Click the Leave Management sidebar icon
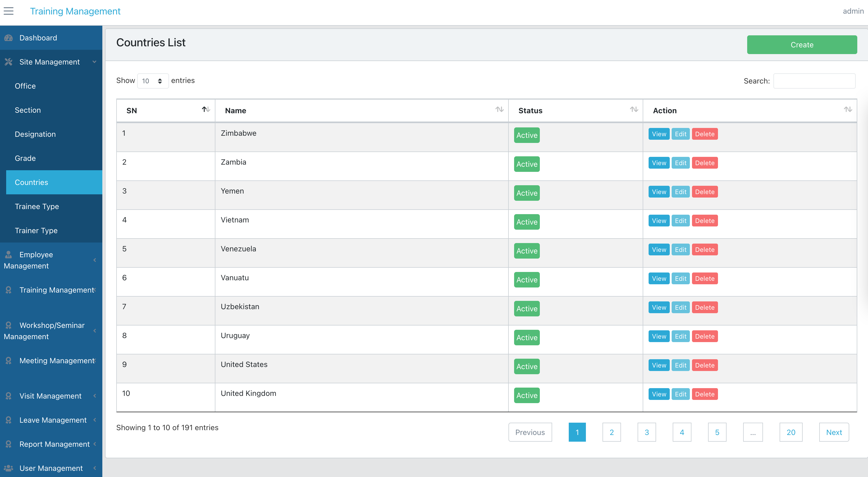The width and height of the screenshot is (868, 477). (x=8, y=420)
